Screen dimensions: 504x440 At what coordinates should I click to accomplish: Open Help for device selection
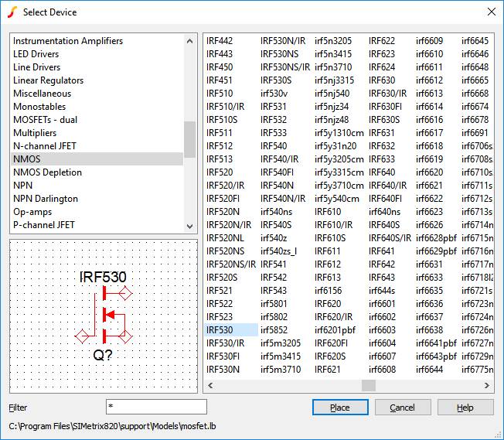tap(465, 408)
